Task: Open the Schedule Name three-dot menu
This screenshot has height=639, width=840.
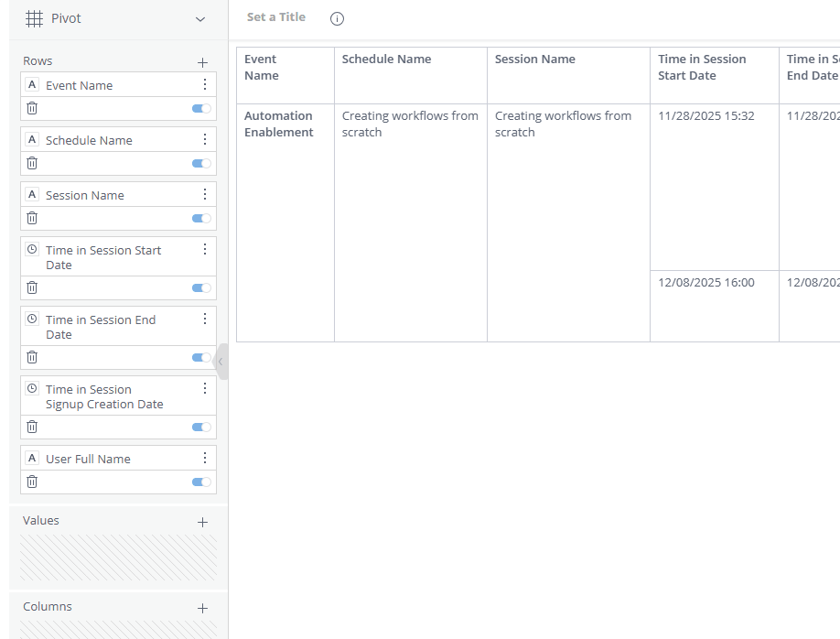Action: click(x=205, y=138)
